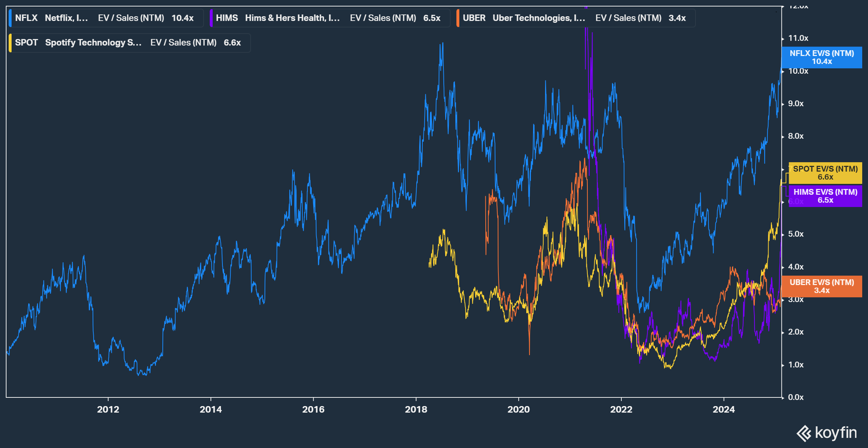Click the SPOT EV/S (NTM) 6.6x price tag
Image resolution: width=868 pixels, height=448 pixels.
coord(825,173)
